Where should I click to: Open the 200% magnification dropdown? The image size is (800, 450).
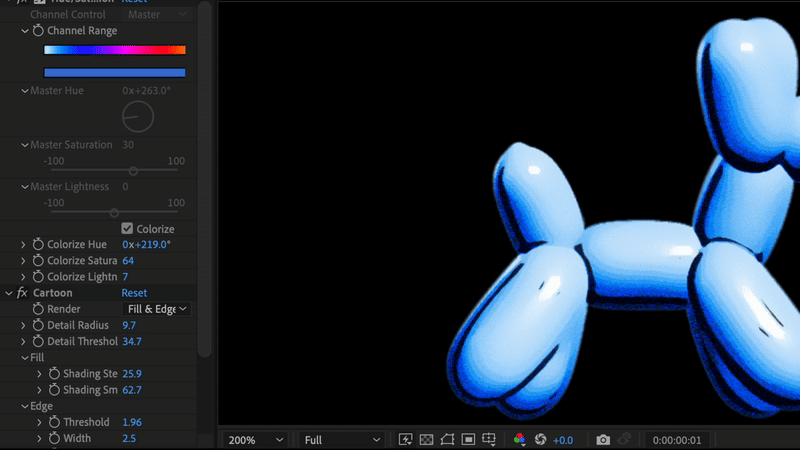(255, 440)
